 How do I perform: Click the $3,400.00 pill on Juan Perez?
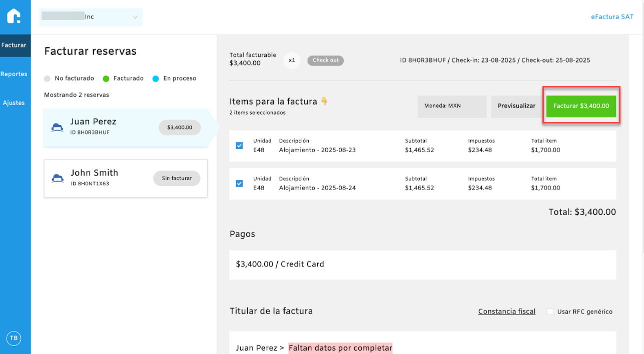click(x=180, y=127)
